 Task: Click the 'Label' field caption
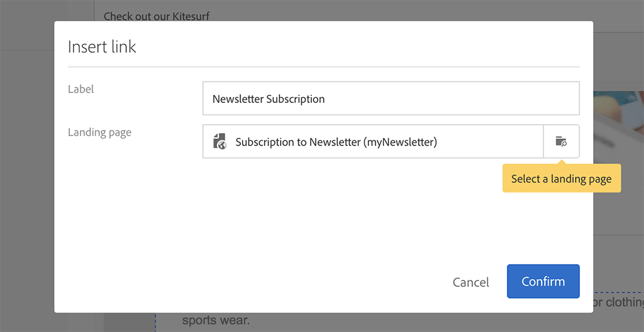(x=81, y=89)
